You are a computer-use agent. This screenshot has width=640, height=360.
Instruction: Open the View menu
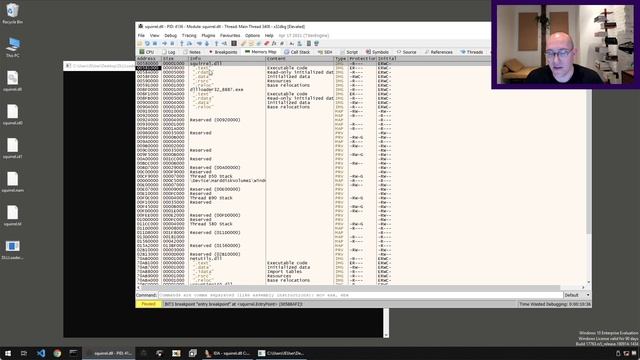[154, 36]
